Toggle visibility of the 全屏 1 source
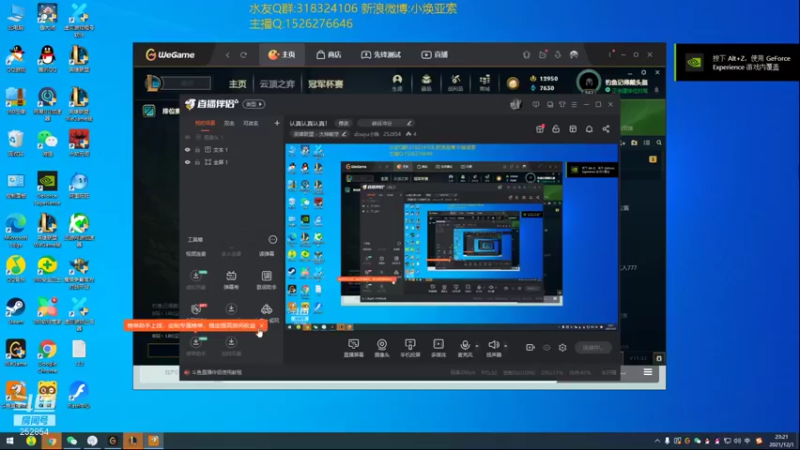The height and width of the screenshot is (450, 800). point(187,162)
